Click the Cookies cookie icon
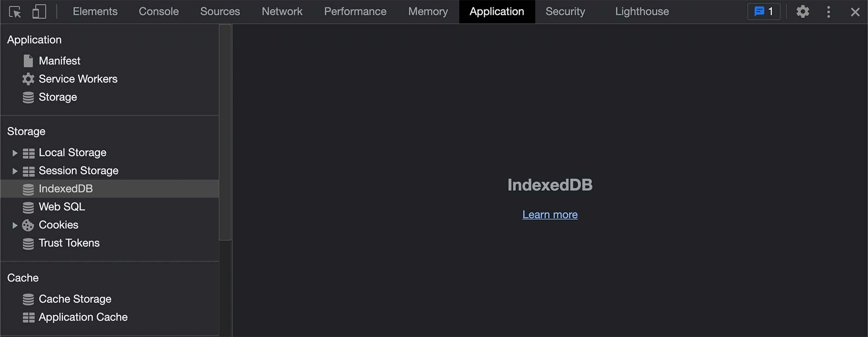The height and width of the screenshot is (337, 868). point(28,225)
